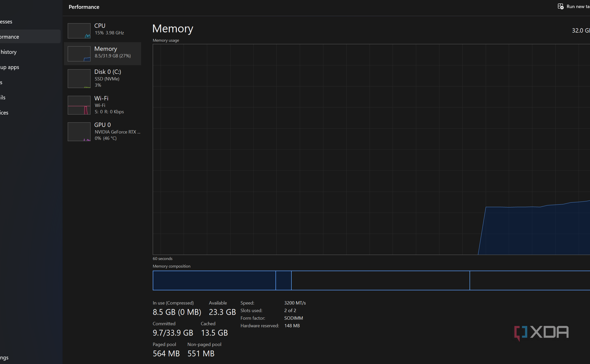Select the Memory mini graph thumbnail
The height and width of the screenshot is (364, 590).
tap(79, 54)
